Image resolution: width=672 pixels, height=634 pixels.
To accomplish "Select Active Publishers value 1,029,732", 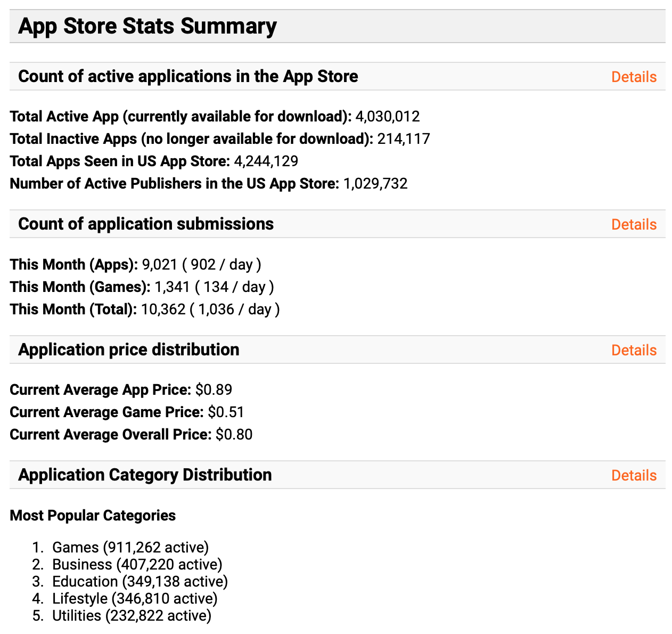I will pos(375,184).
